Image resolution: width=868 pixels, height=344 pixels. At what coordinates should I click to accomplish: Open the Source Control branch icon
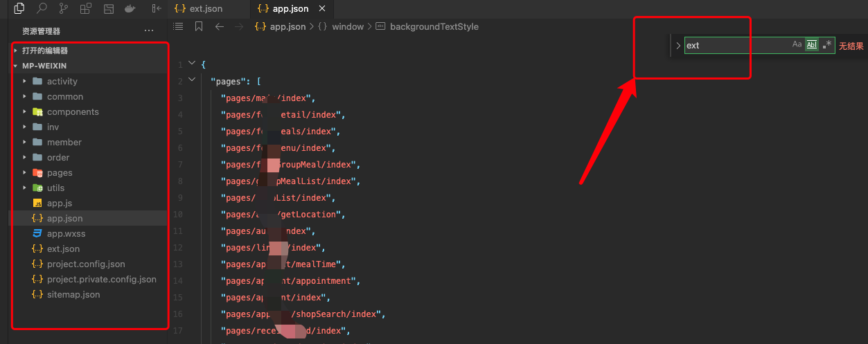click(64, 9)
